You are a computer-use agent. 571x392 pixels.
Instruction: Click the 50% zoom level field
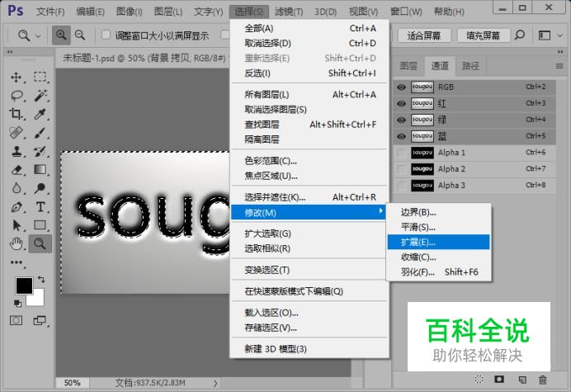[72, 383]
